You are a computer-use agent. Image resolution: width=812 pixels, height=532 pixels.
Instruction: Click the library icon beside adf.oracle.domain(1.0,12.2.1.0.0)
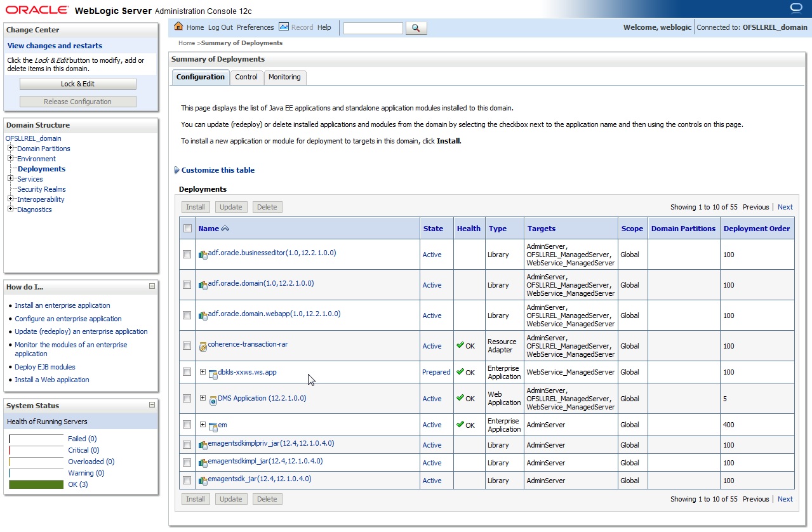[203, 285]
